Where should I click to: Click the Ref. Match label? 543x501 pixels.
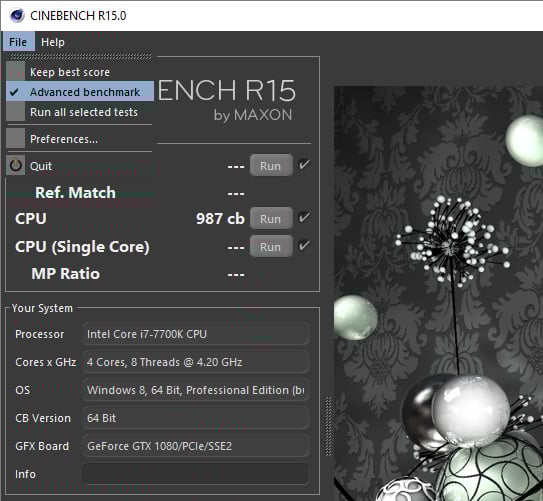[x=75, y=193]
